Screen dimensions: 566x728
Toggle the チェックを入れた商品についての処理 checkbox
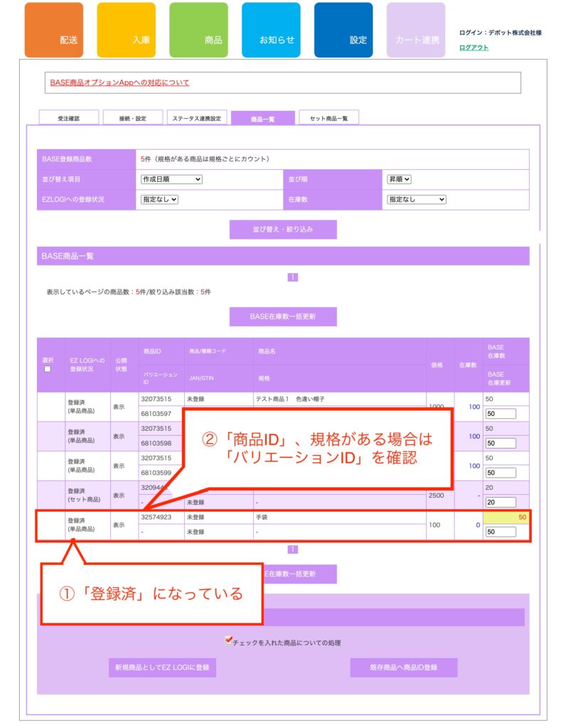(228, 641)
